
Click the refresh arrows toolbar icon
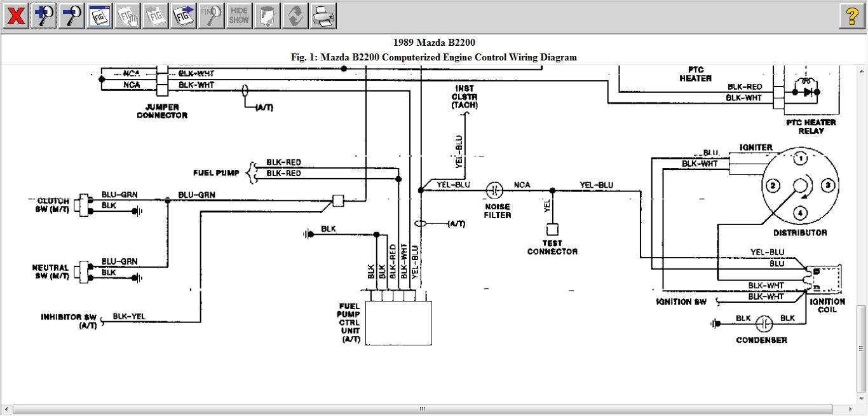(294, 17)
